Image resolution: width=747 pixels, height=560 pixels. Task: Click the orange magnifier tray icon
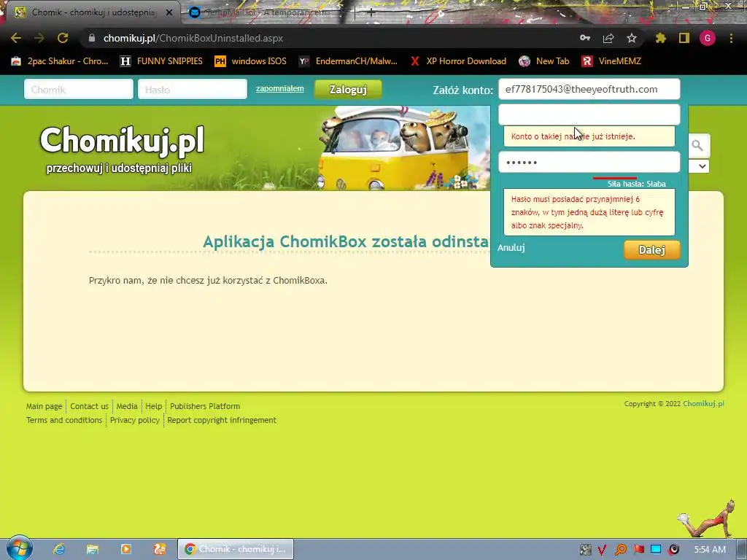620,550
